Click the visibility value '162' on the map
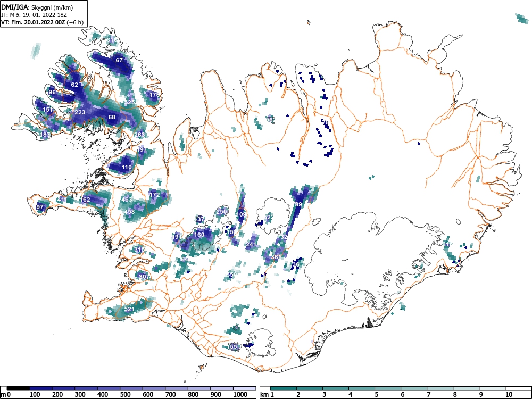 click(85, 199)
